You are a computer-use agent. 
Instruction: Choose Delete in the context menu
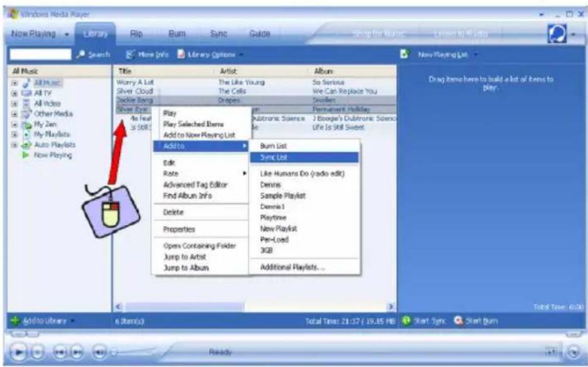(201, 212)
